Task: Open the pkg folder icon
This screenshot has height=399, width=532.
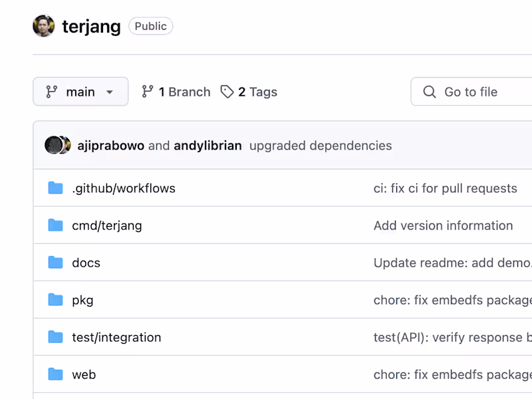Action: [55, 300]
